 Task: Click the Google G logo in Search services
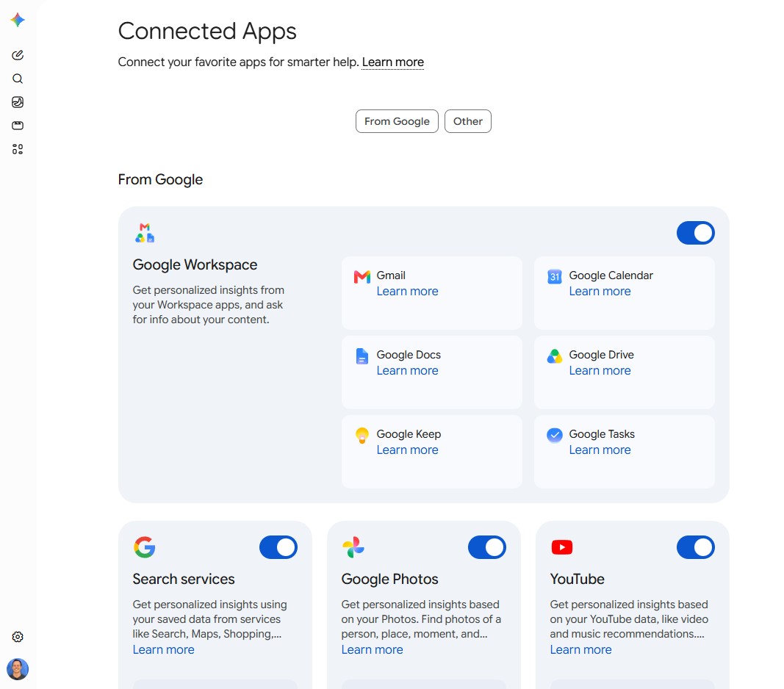[145, 547]
